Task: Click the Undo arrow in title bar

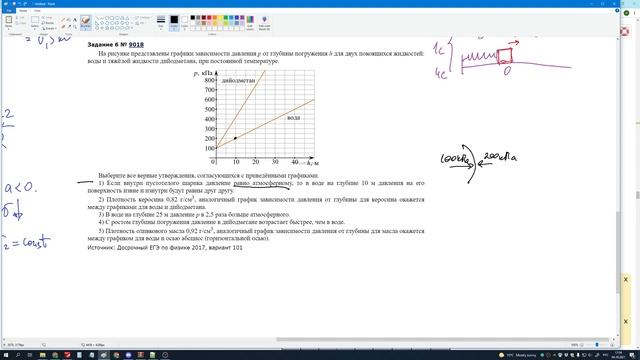Action: pos(19,4)
